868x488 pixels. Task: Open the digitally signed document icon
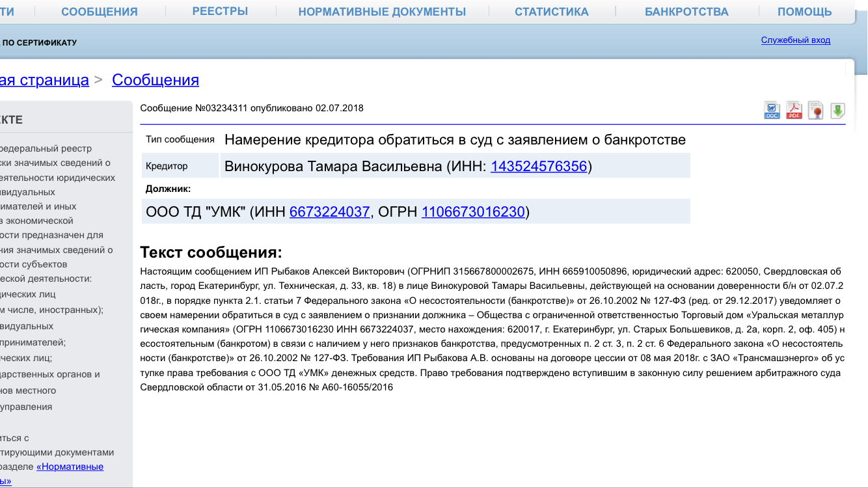(x=815, y=111)
